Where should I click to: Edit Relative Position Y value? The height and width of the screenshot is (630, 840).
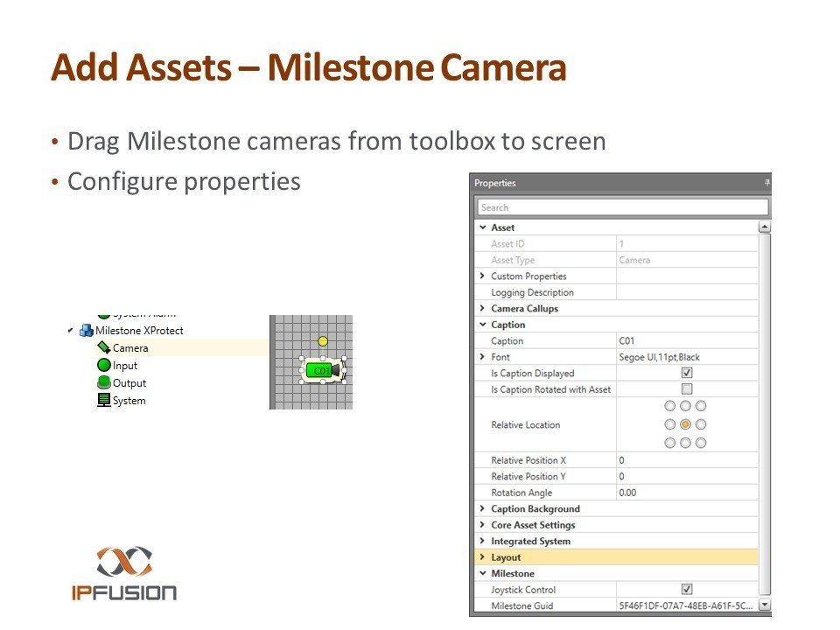(x=688, y=476)
